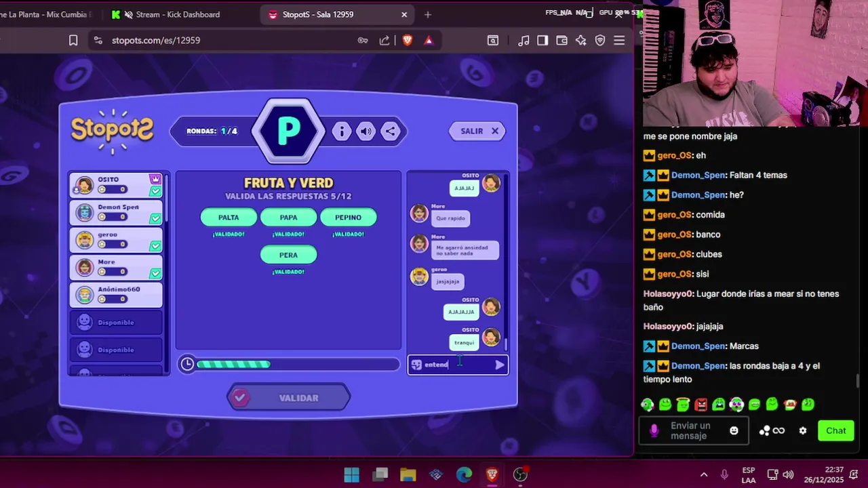Open the game chat emoji picker
868x488 pixels.
pos(416,365)
